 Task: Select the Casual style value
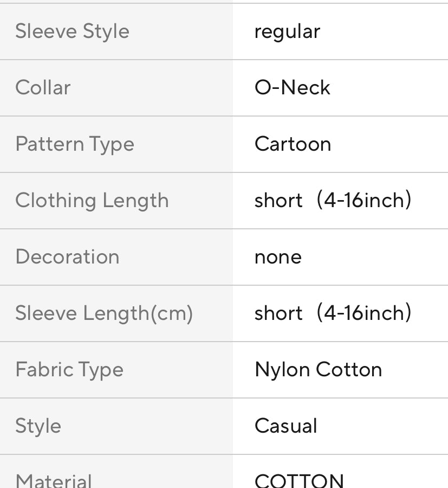pos(285,426)
